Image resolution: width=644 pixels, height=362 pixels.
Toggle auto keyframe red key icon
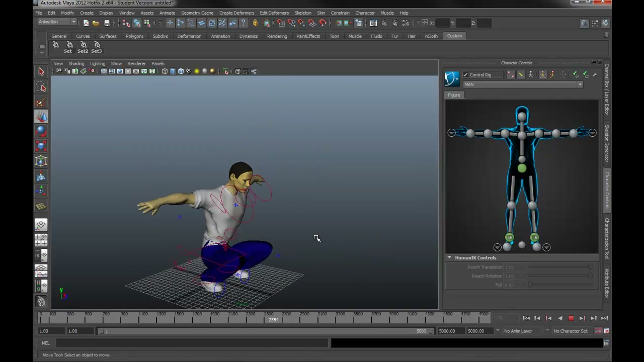click(x=598, y=331)
